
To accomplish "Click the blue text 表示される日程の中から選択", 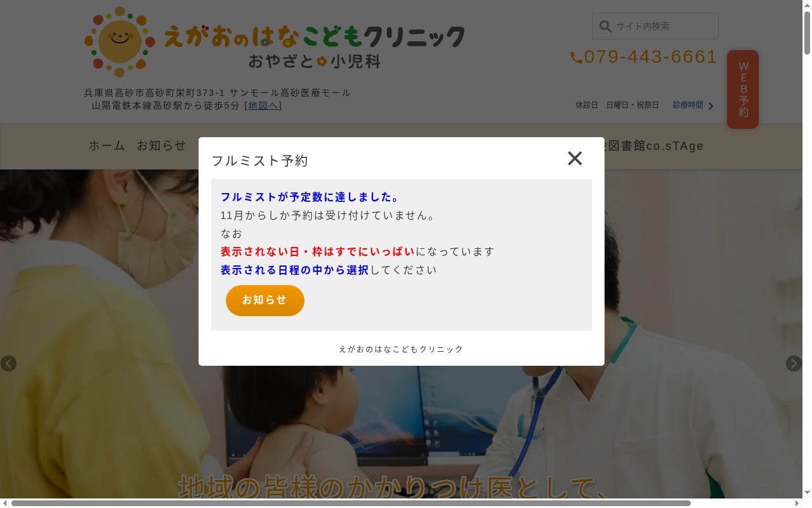I will pyautogui.click(x=295, y=271).
